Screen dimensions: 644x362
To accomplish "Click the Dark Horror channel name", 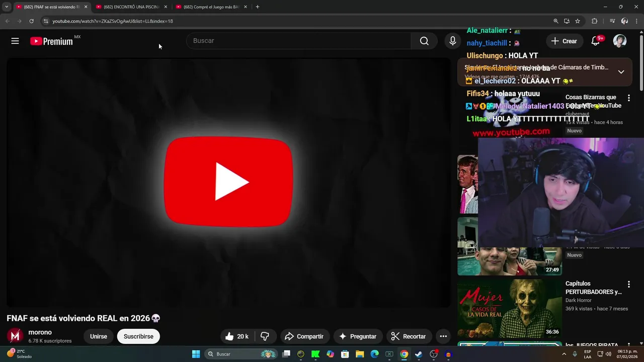I will (x=579, y=300).
